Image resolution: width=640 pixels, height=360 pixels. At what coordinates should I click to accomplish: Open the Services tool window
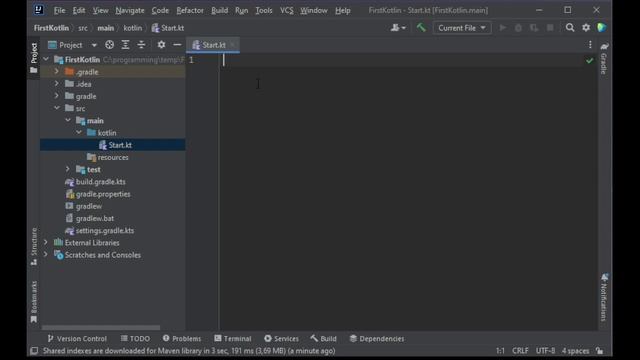[281, 338]
